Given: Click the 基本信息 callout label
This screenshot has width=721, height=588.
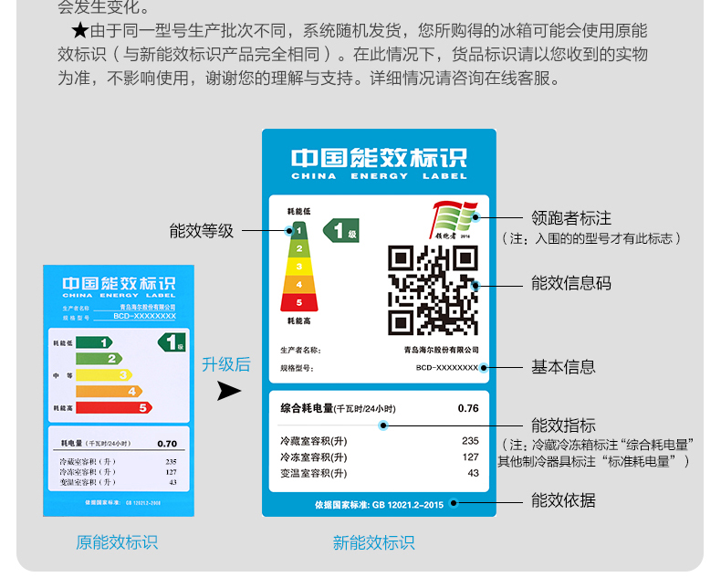Looking at the screenshot, I should (563, 367).
